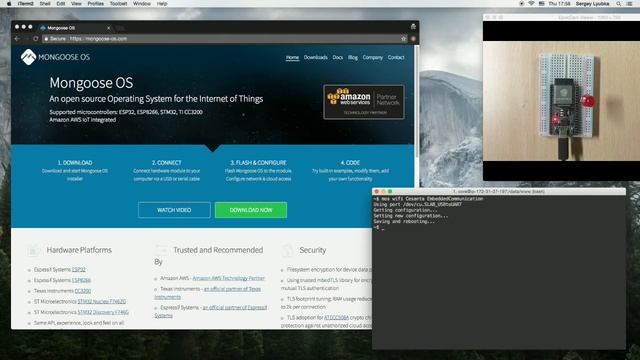Open the iTerm2 application menu
The width and height of the screenshot is (640, 360).
[26, 4]
